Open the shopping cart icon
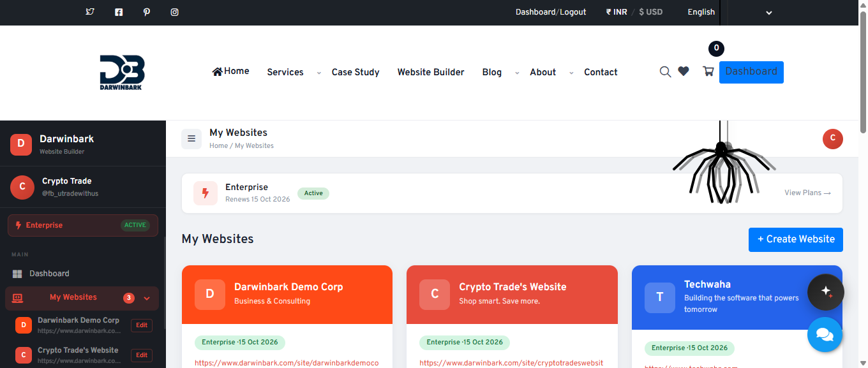 708,71
